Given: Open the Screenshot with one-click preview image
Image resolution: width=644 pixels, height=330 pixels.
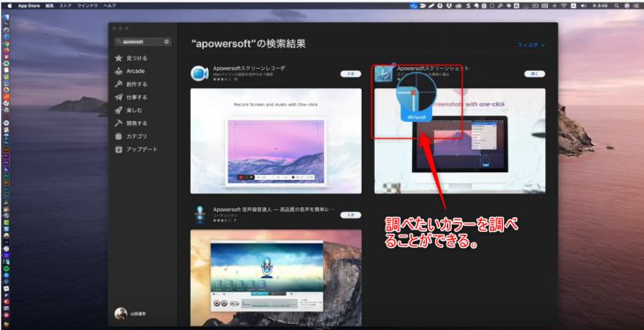Looking at the screenshot, I should [460, 141].
